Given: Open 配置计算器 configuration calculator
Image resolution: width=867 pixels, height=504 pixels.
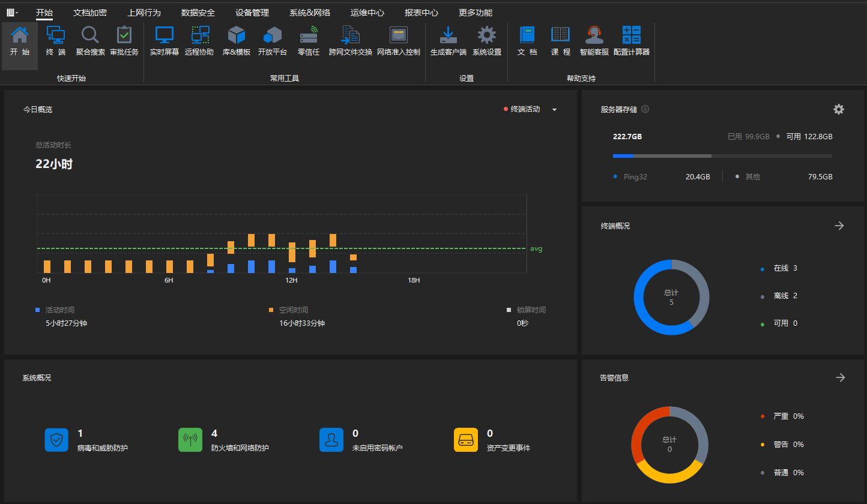Looking at the screenshot, I should point(632,35).
